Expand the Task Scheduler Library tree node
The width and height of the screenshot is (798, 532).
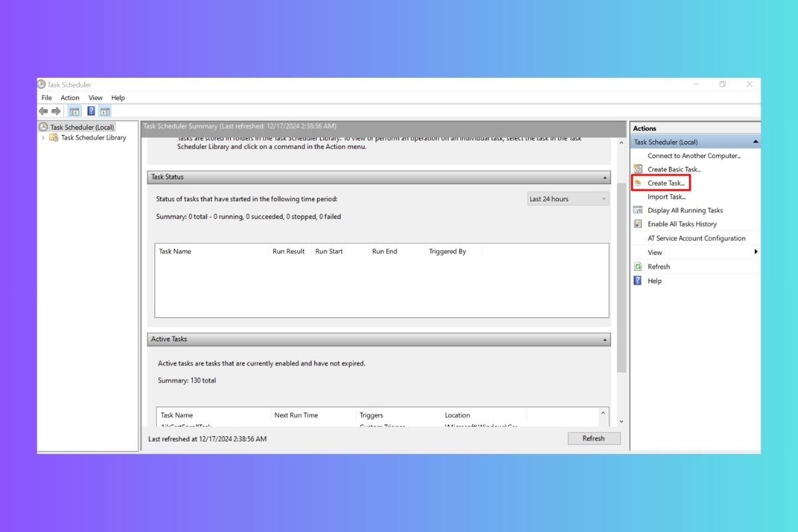pos(43,138)
